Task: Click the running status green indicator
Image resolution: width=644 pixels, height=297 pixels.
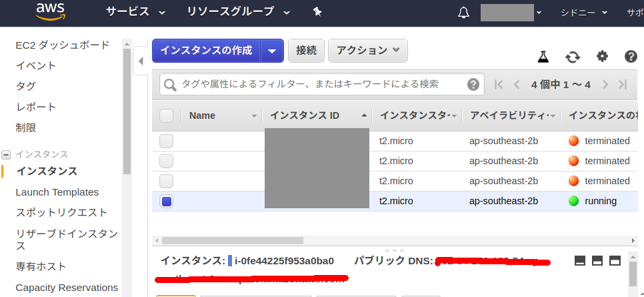Action: click(x=573, y=201)
